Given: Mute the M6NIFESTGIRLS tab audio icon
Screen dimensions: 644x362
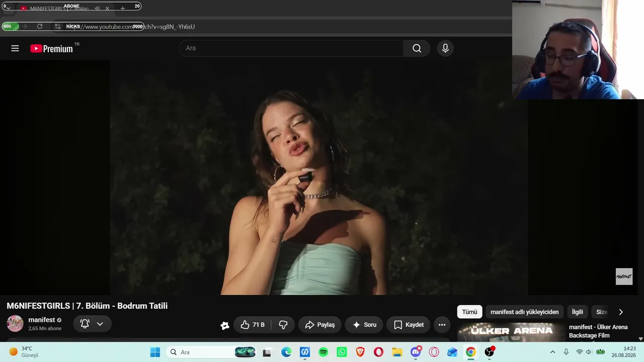Looking at the screenshot, I should pyautogui.click(x=97, y=9).
